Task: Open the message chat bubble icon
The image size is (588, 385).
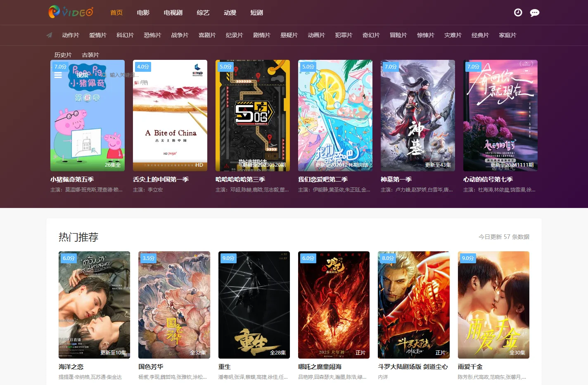Action: [535, 13]
